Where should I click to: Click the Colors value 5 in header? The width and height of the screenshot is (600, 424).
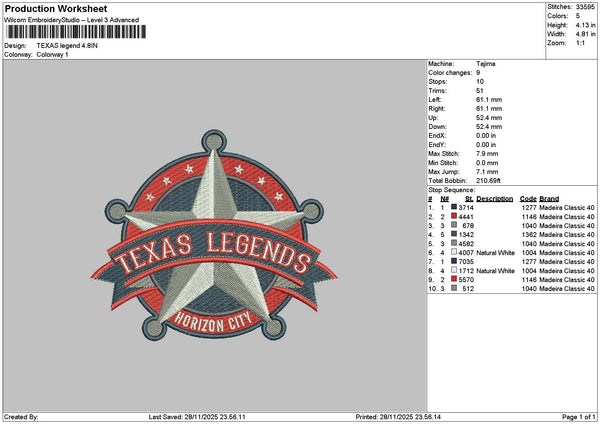pos(578,16)
